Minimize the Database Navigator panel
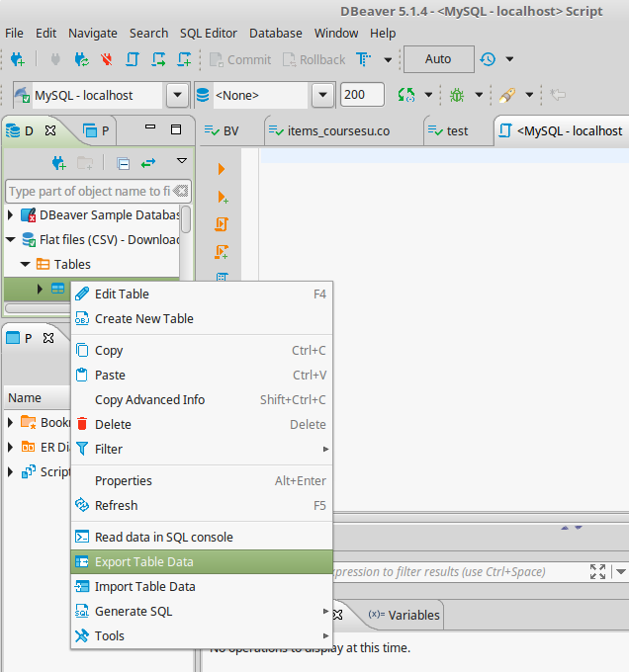The image size is (629, 672). point(150,126)
